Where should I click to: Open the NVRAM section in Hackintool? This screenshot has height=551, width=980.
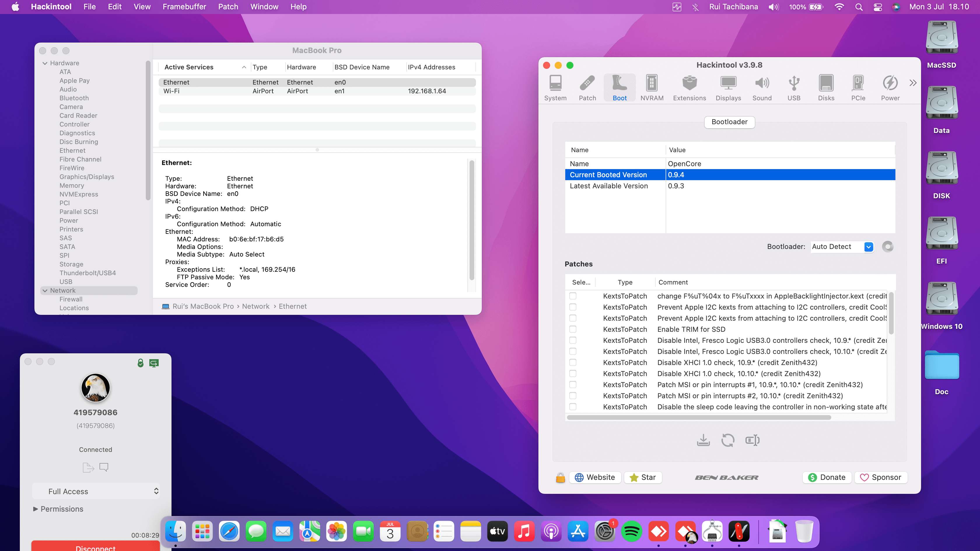652,87
